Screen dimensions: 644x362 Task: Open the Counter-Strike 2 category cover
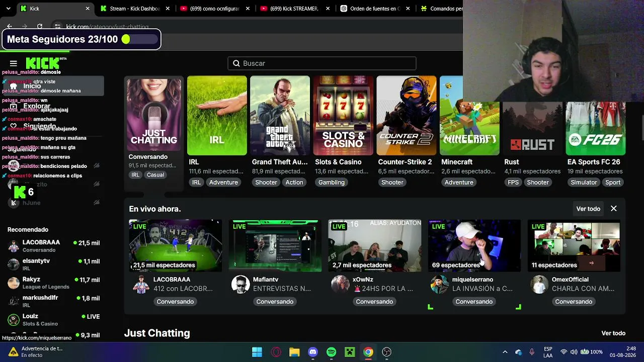click(x=406, y=116)
